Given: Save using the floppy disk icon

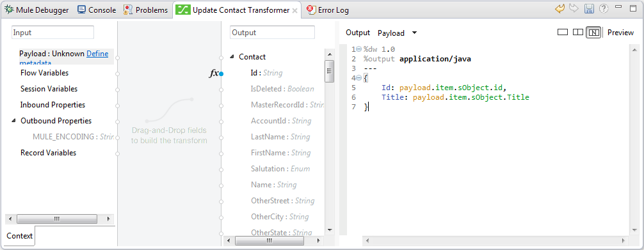Looking at the screenshot, I should [x=590, y=8].
